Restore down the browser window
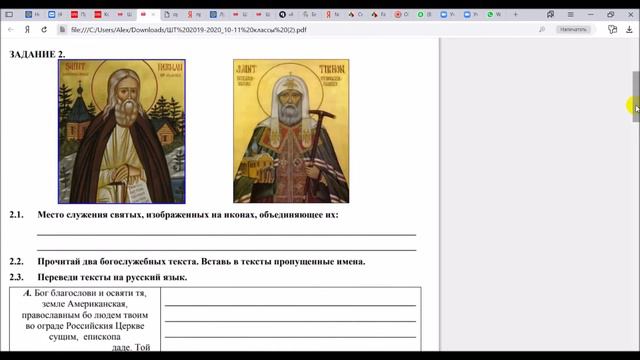This screenshot has height=360, width=640. tap(611, 14)
